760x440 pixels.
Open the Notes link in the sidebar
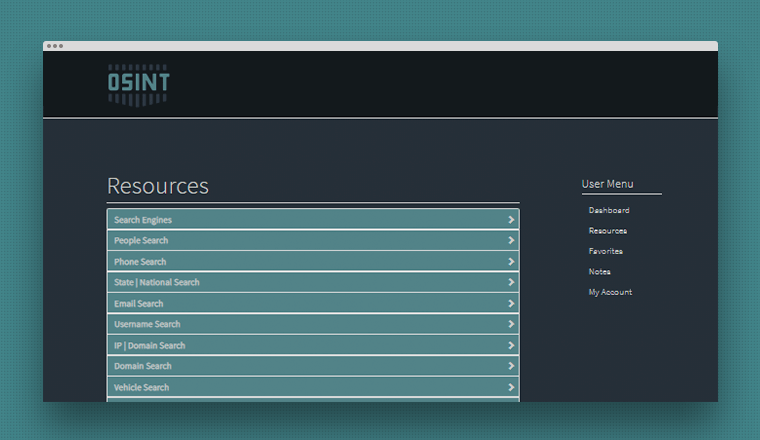click(x=600, y=272)
